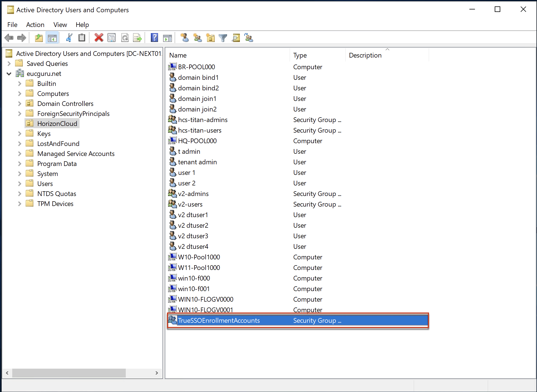Viewport: 537px width, 392px height.
Task: Click the tenant admin user icon
Action: [173, 162]
